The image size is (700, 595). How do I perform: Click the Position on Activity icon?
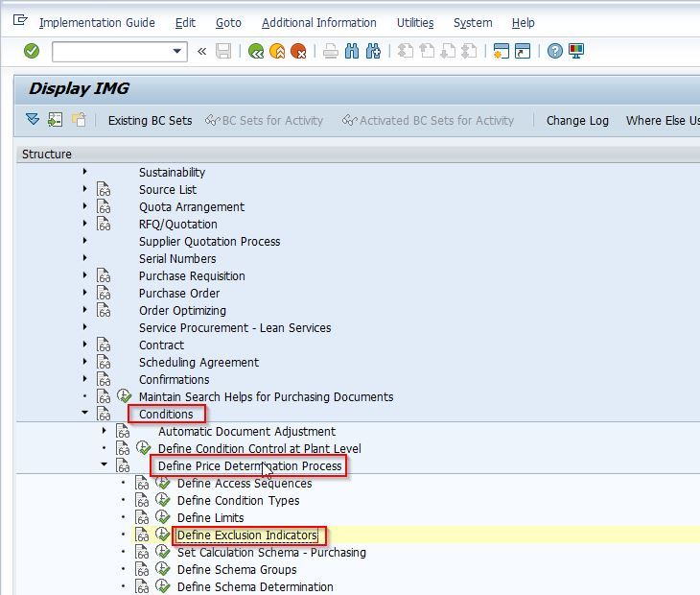click(55, 120)
